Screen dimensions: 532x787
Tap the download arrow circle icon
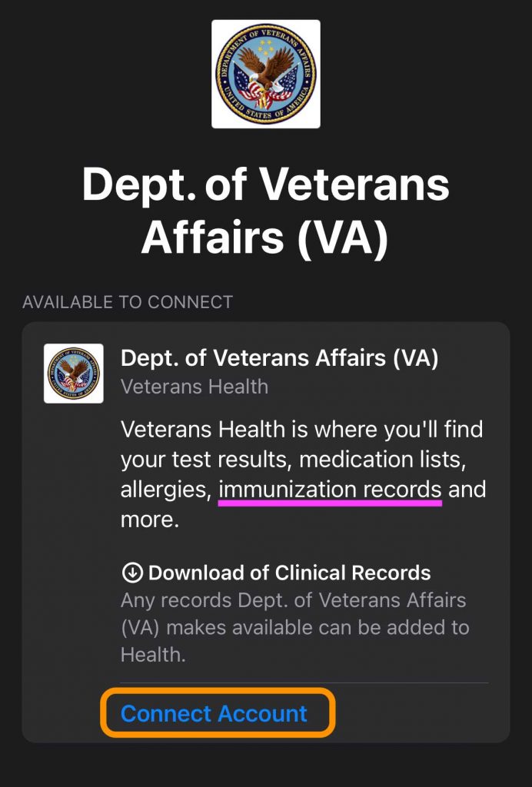[132, 573]
